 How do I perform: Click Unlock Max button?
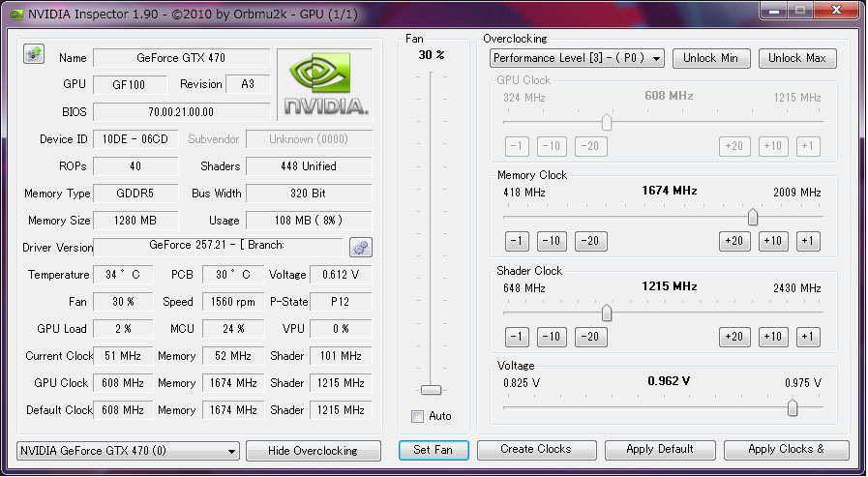(x=796, y=58)
